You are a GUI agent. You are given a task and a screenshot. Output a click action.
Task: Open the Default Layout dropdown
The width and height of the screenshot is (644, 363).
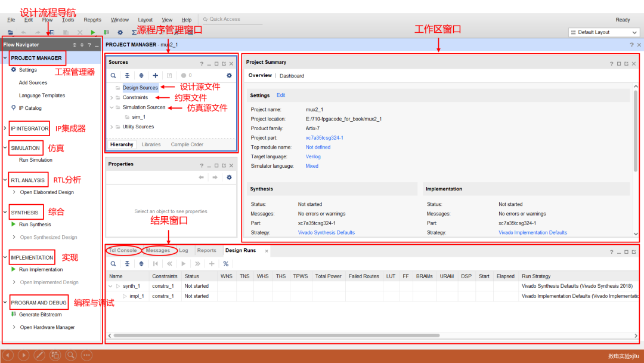click(x=603, y=32)
